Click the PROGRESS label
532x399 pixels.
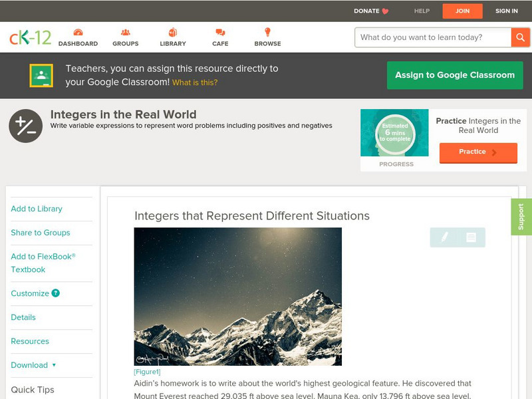point(396,164)
